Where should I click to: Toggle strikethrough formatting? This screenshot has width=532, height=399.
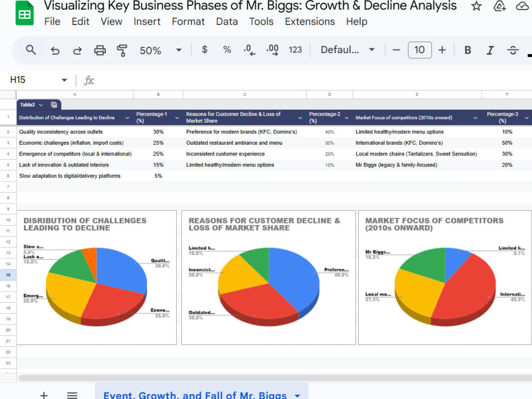513,50
